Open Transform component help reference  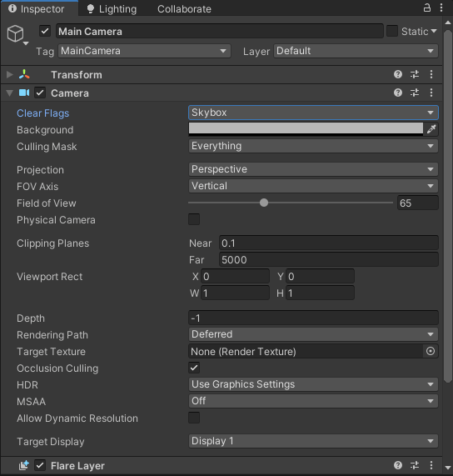click(x=398, y=74)
